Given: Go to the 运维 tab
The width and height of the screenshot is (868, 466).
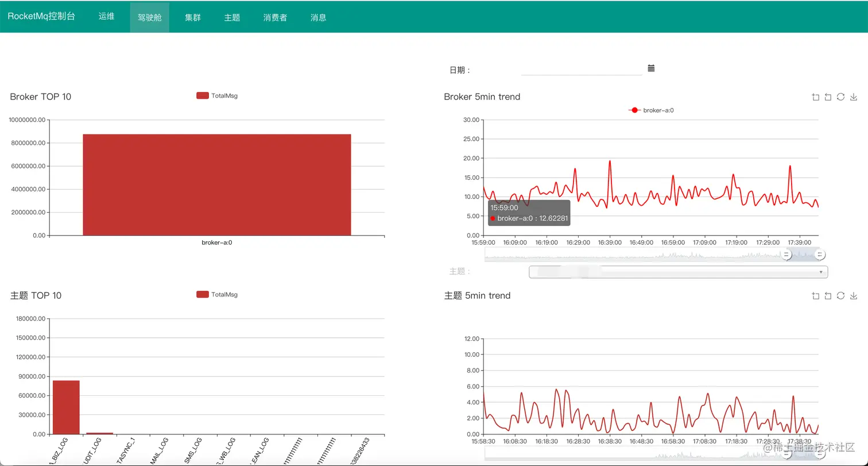Looking at the screenshot, I should pyautogui.click(x=106, y=17).
